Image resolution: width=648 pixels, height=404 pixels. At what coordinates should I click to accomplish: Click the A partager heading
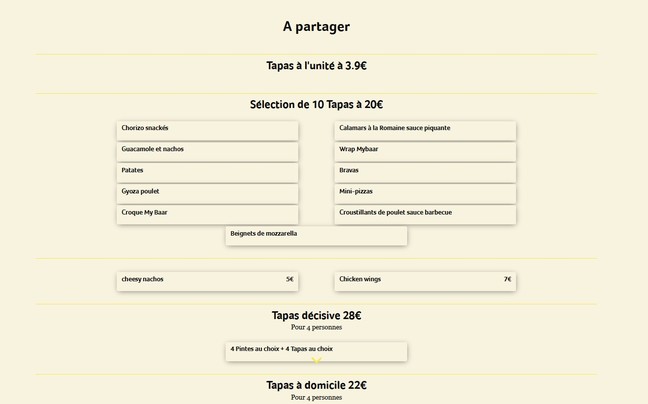coord(316,27)
